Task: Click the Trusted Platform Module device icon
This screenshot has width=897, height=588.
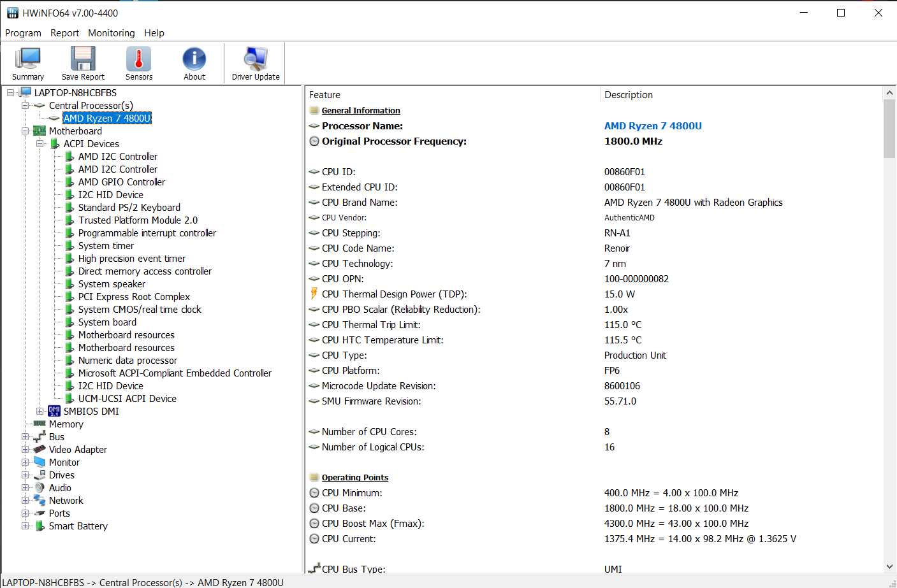Action: click(69, 220)
